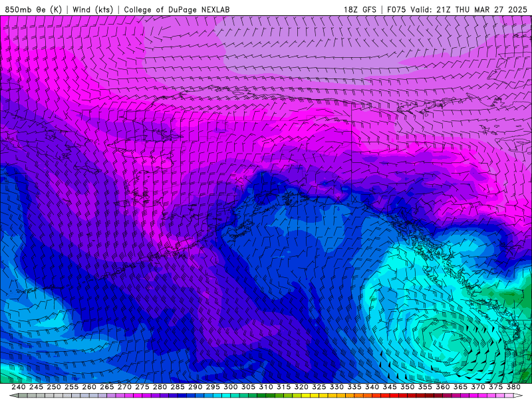The height and width of the screenshot is (399, 532).
Task: Click the 360 color bar label
Action: tap(442, 387)
